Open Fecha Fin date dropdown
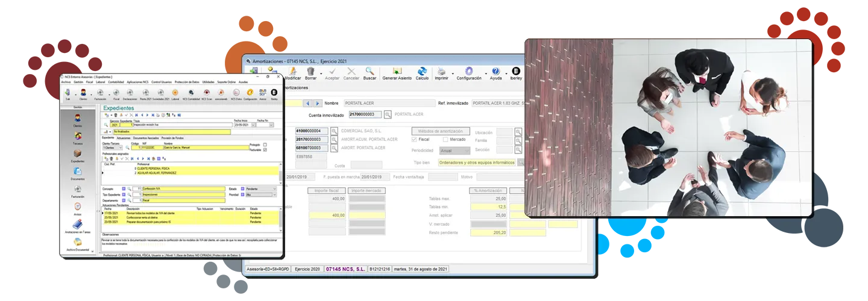The height and width of the screenshot is (301, 868). pos(271,125)
